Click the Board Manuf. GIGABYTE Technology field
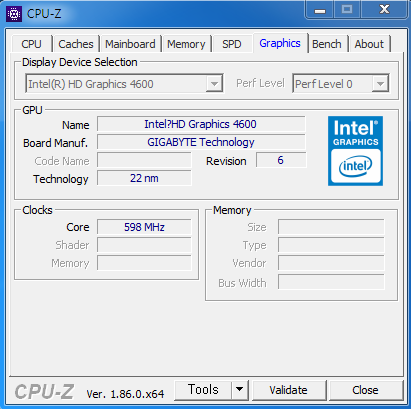Screen dimensions: 411x409 (x=201, y=142)
